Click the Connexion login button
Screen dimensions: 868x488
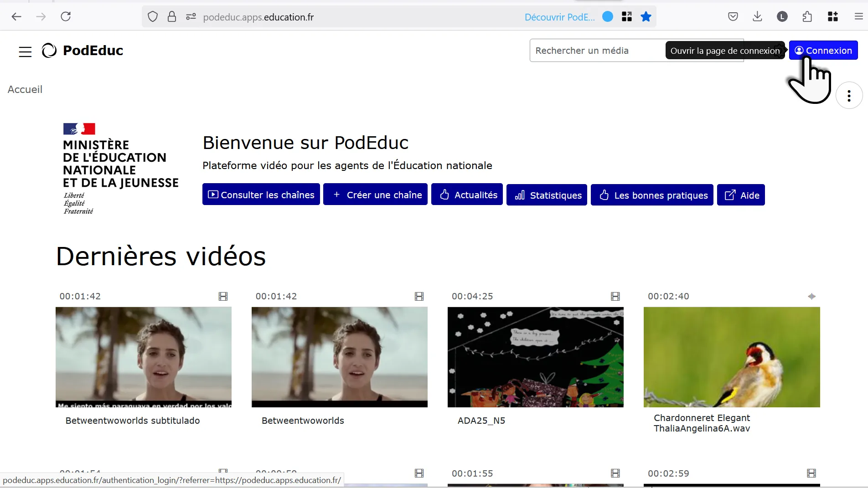tap(823, 50)
